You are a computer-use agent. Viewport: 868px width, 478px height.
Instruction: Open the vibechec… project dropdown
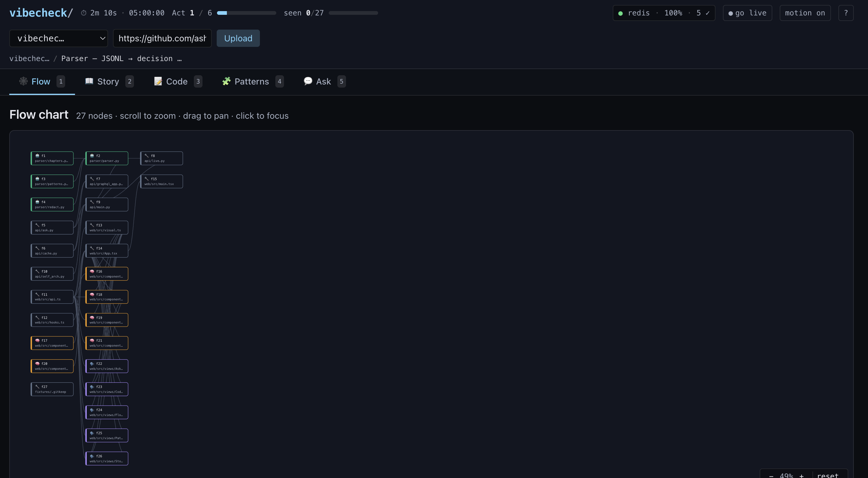point(59,38)
